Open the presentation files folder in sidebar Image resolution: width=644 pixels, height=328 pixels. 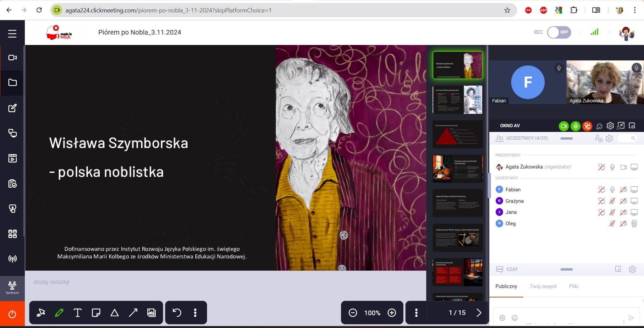[12, 83]
